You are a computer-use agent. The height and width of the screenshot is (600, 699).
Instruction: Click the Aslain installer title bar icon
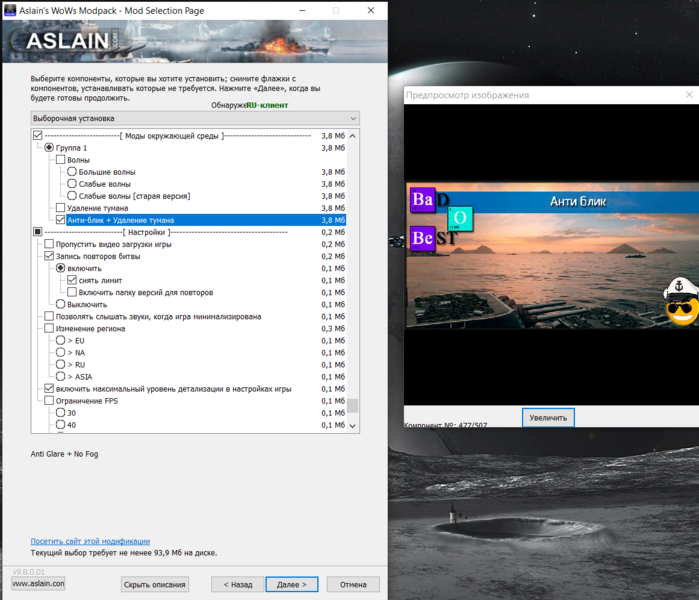coord(10,10)
